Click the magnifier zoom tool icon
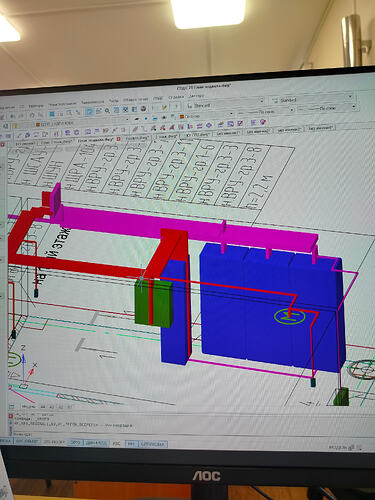 pos(107,110)
